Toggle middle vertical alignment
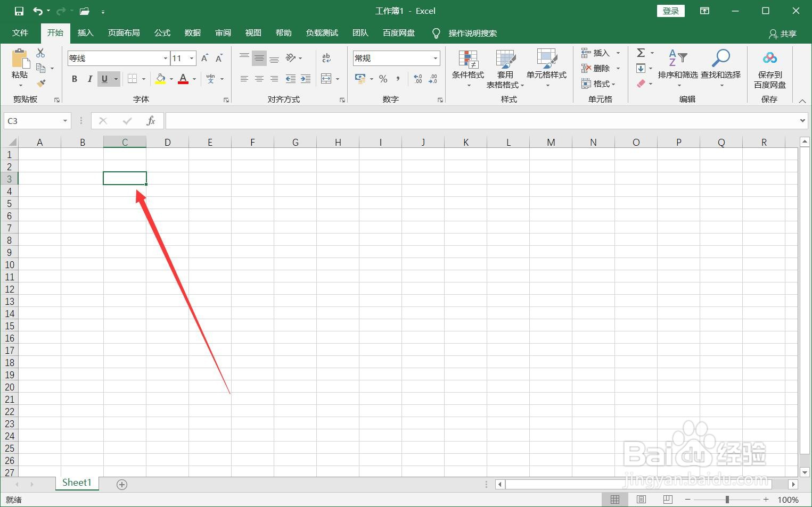Image resolution: width=812 pixels, height=507 pixels. click(259, 58)
